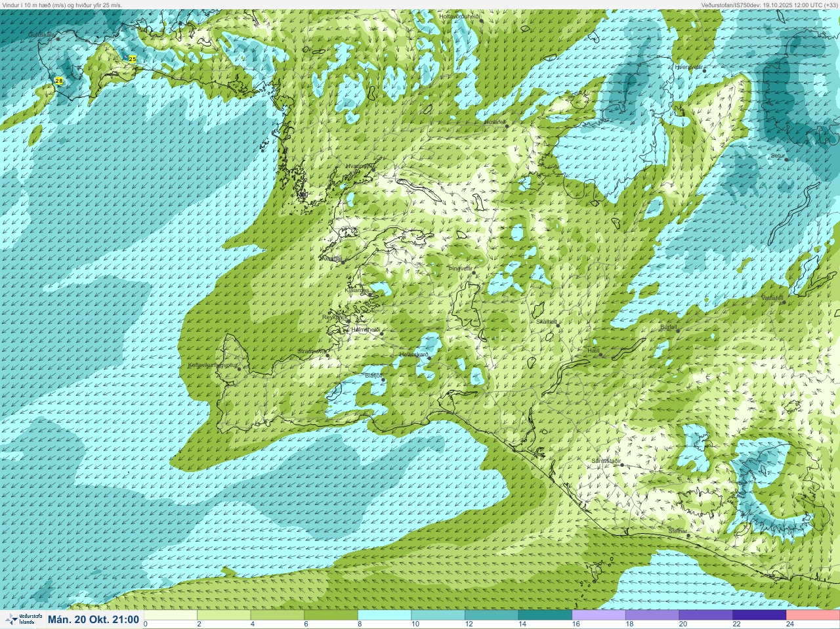Image resolution: width=840 pixels, height=629 pixels.
Task: Click the Steinar station label
Action: 678,531
